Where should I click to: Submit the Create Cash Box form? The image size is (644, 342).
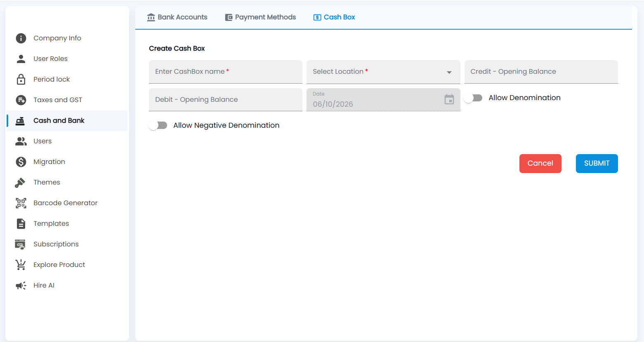click(597, 164)
